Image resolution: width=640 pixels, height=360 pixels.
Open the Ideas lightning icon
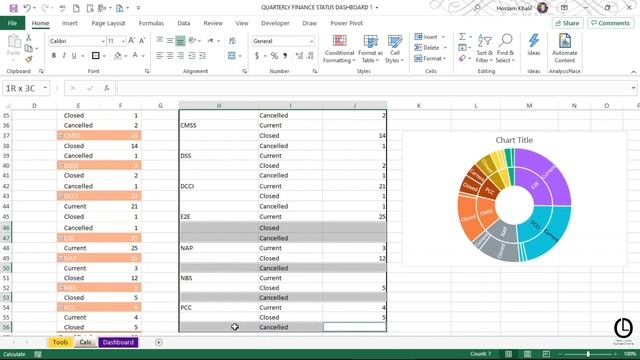[533, 45]
